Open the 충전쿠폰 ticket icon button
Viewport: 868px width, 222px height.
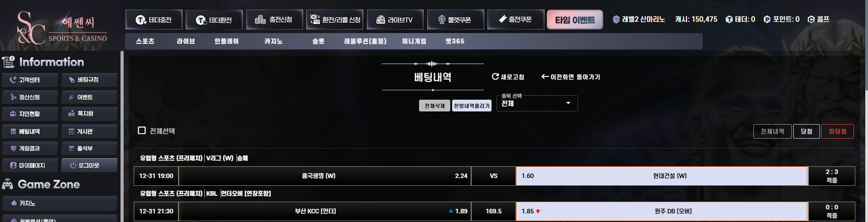[x=502, y=19]
